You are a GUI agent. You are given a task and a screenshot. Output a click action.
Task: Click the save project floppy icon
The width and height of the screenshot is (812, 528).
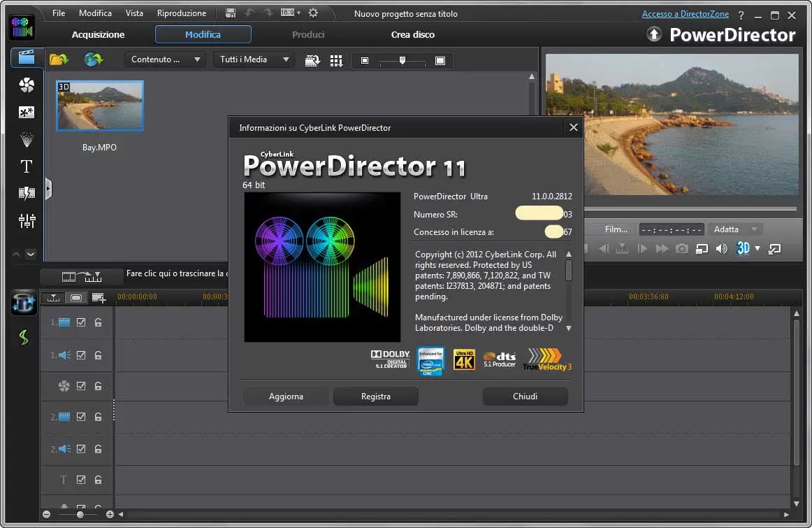[x=231, y=13]
